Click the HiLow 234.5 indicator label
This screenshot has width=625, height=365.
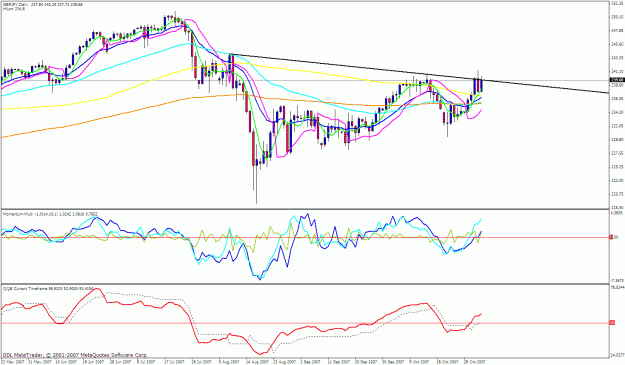pyautogui.click(x=14, y=9)
